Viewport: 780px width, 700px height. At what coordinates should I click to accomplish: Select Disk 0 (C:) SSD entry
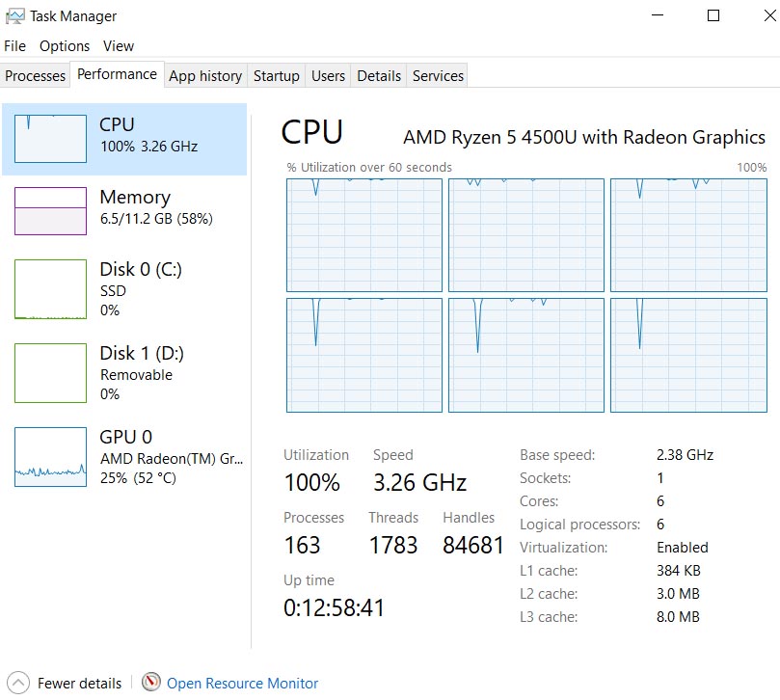pos(125,289)
